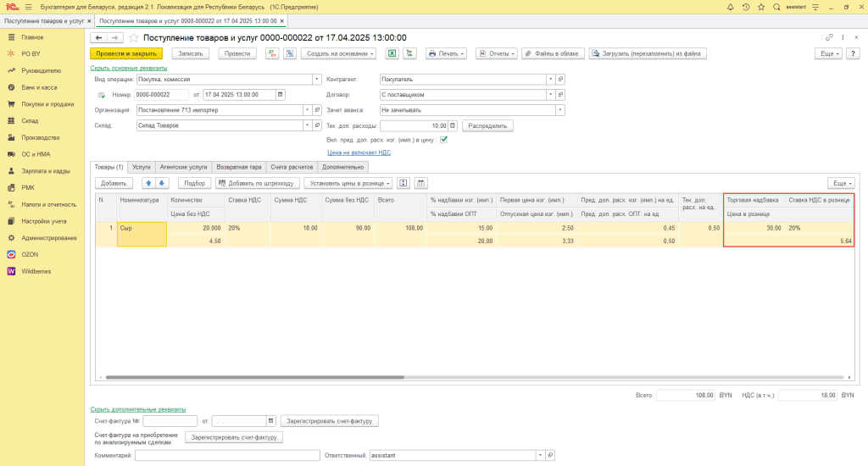
Task: Show Дт/Кт postings icon
Action: pos(272,53)
